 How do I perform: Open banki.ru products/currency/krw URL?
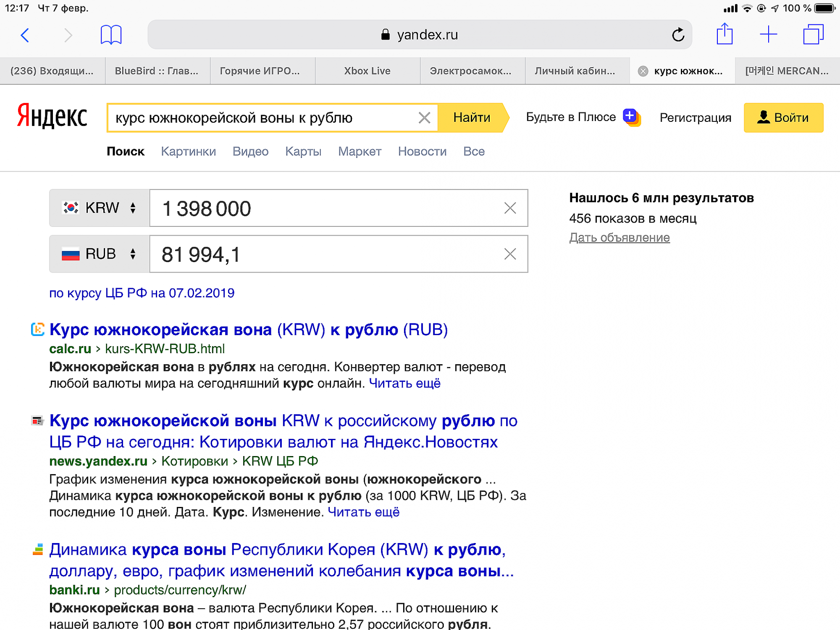pos(148,590)
